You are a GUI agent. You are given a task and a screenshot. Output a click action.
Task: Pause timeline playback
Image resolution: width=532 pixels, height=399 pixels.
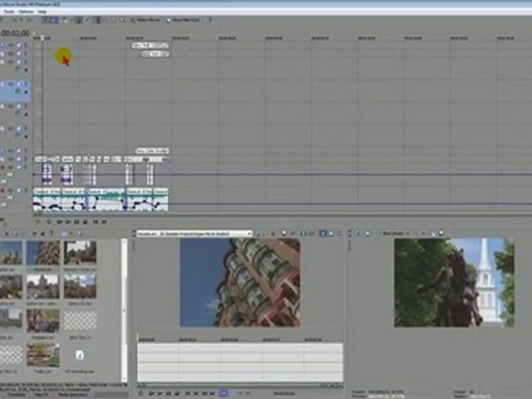pyautogui.click(x=76, y=222)
